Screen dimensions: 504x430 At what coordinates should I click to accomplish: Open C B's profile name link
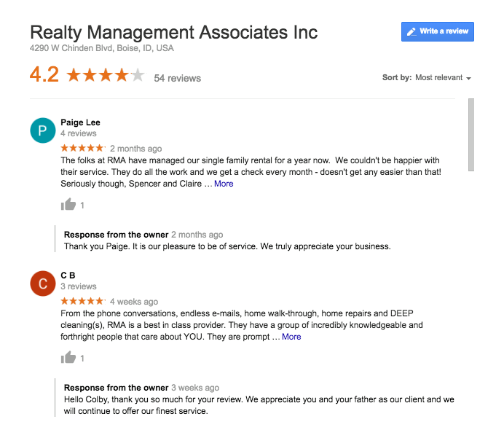[x=68, y=275]
